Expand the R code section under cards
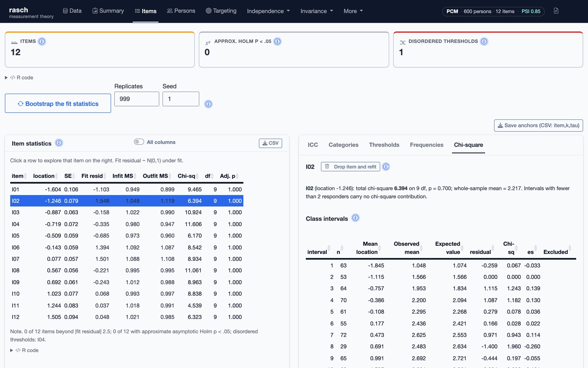588x368 pixels. [x=19, y=77]
